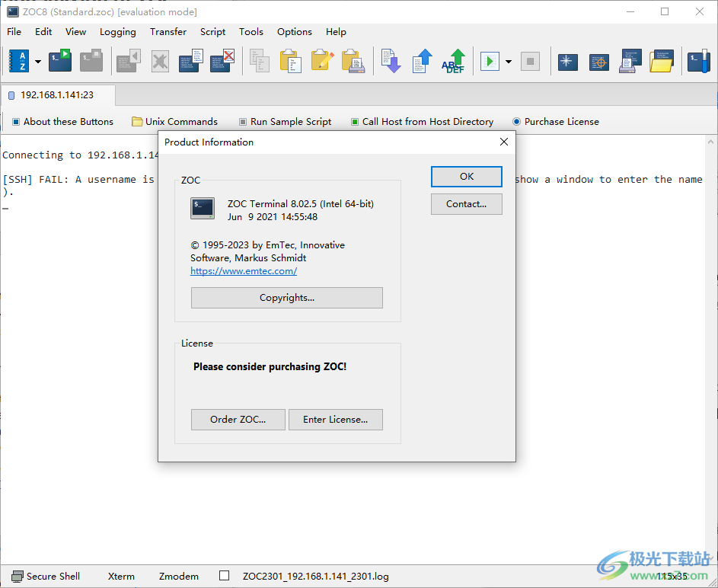
Task: Click the yellow folder with terminal icon
Action: [x=661, y=61]
